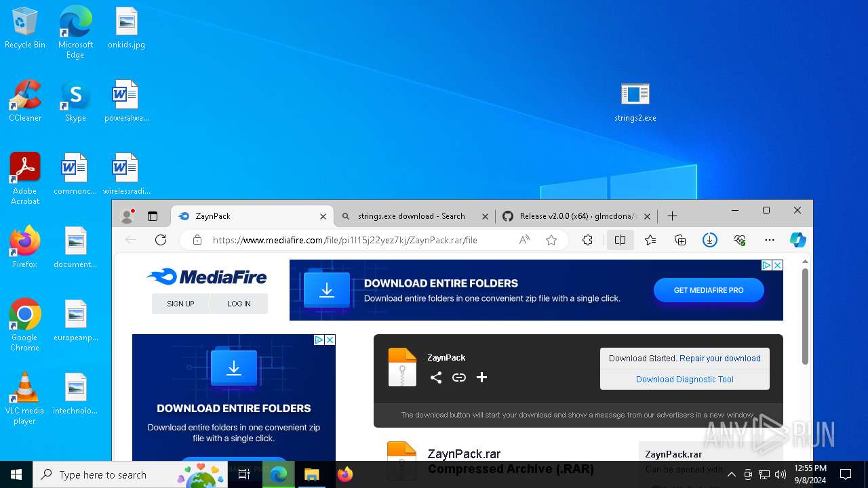This screenshot has width=868, height=488.
Task: Close the strings.exe download Search tab
Action: (485, 216)
